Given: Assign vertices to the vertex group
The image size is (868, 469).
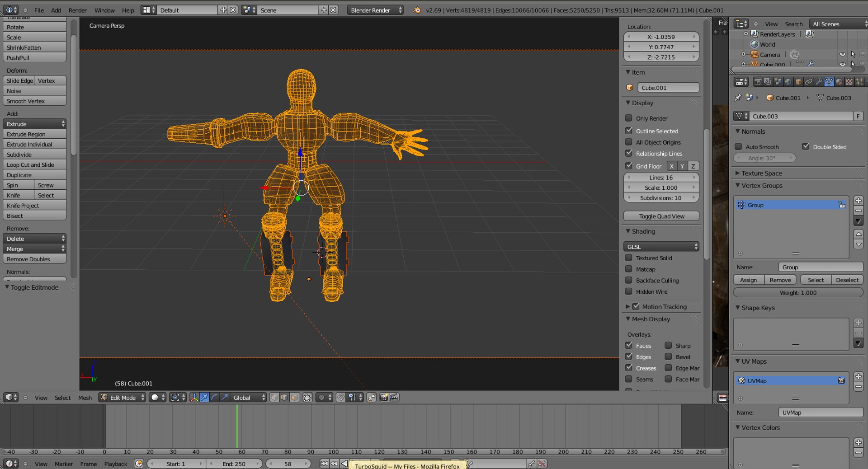Looking at the screenshot, I should click(749, 280).
